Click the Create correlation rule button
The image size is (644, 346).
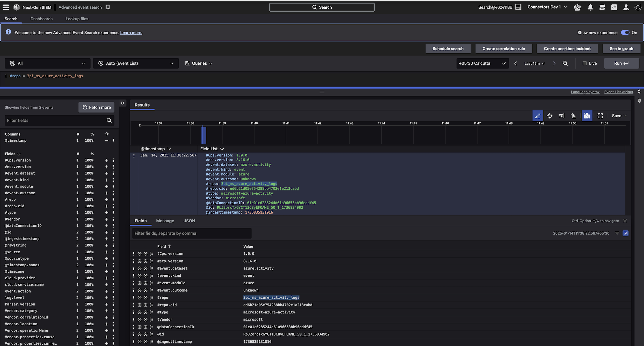click(503, 48)
